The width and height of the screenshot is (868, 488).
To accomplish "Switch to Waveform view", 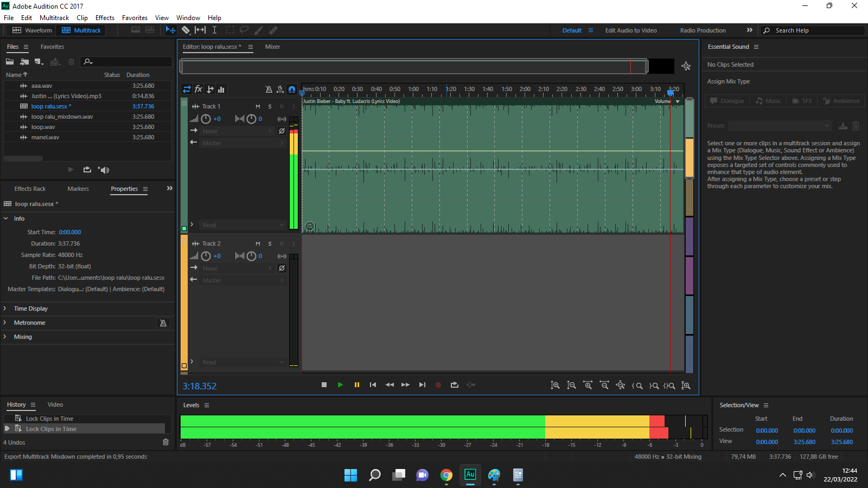I will [x=33, y=30].
